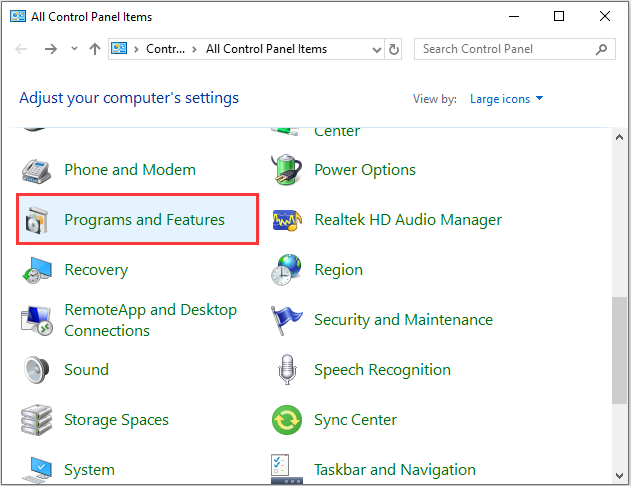Open the View by Large icons dropdown
Viewport: 631px width, 486px height.
[x=506, y=99]
